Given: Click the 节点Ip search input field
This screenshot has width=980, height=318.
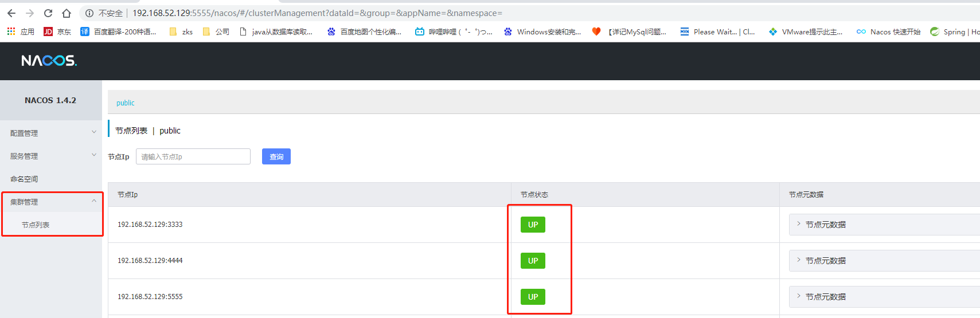Looking at the screenshot, I should coord(193,156).
